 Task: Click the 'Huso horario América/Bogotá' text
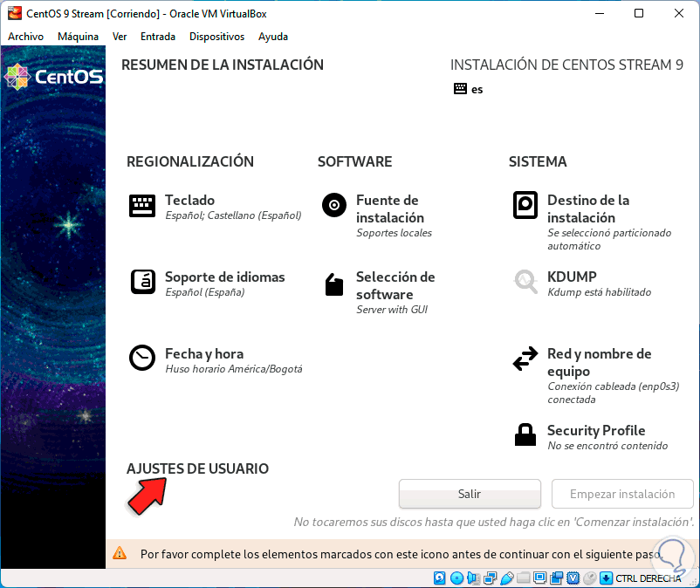[234, 369]
